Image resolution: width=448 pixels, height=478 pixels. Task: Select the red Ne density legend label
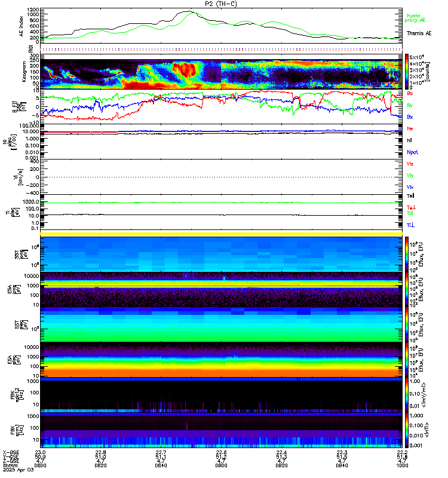[x=410, y=128]
